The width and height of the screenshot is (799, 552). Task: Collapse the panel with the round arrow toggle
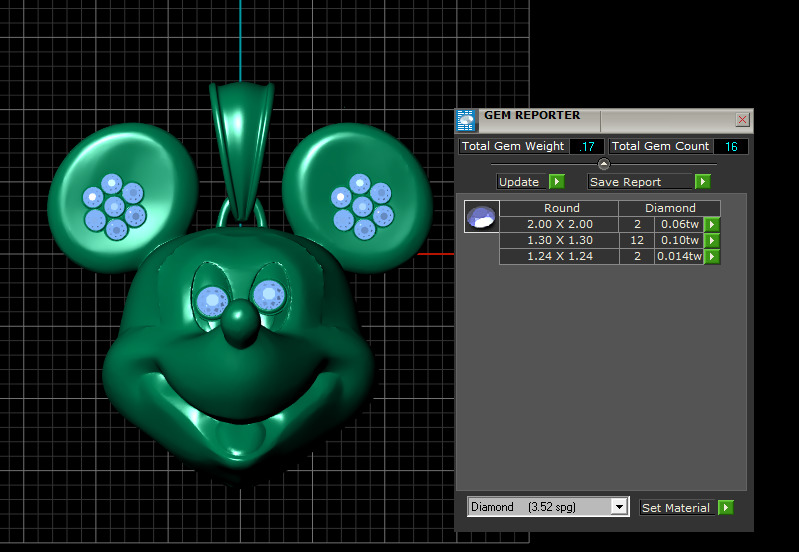(603, 164)
